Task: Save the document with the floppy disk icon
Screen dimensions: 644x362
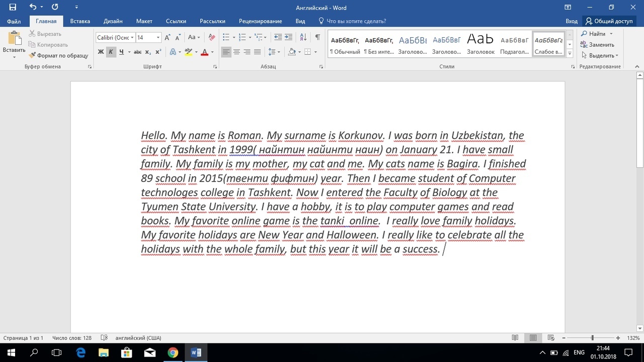Action: (x=13, y=7)
